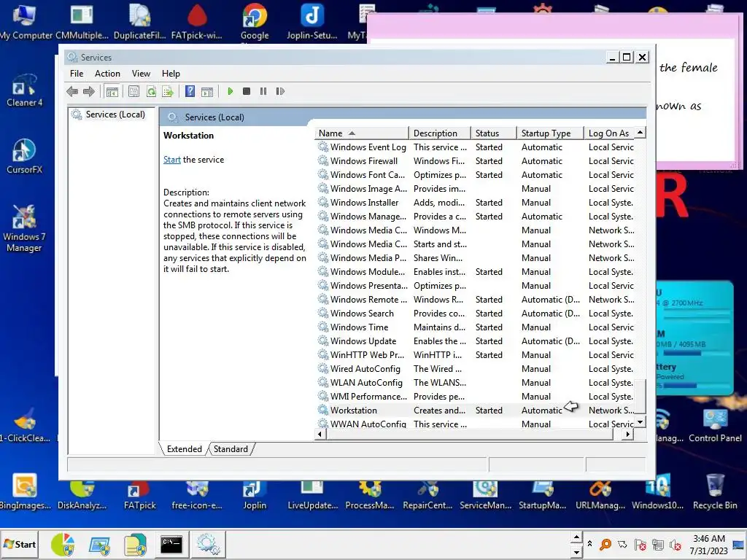The image size is (747, 560).
Task: Open the Help menu
Action: 171,74
